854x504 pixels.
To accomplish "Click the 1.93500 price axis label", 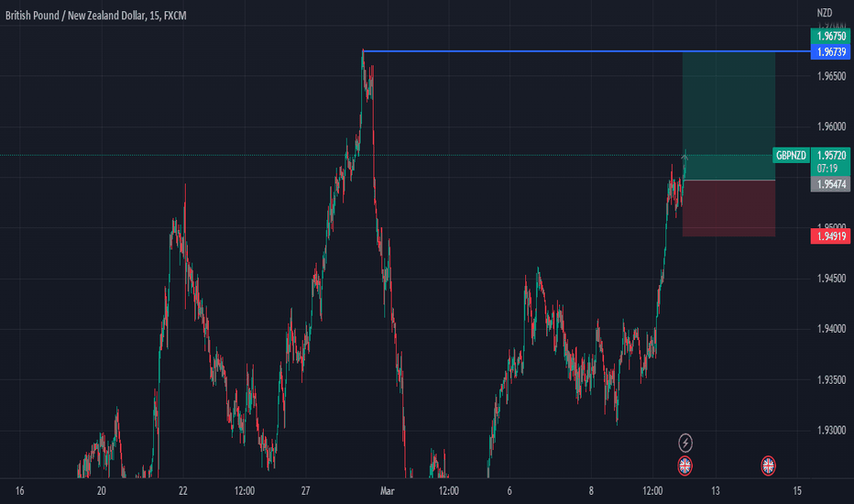I will (832, 379).
